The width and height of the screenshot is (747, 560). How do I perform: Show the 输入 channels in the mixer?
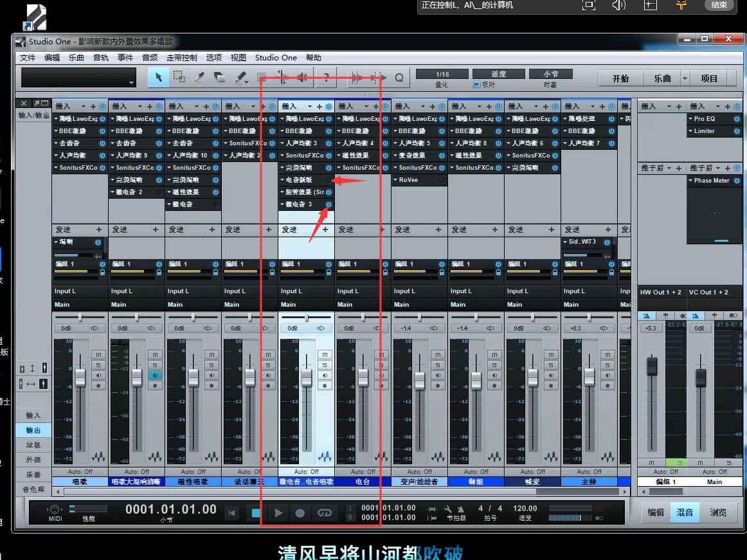[33, 415]
